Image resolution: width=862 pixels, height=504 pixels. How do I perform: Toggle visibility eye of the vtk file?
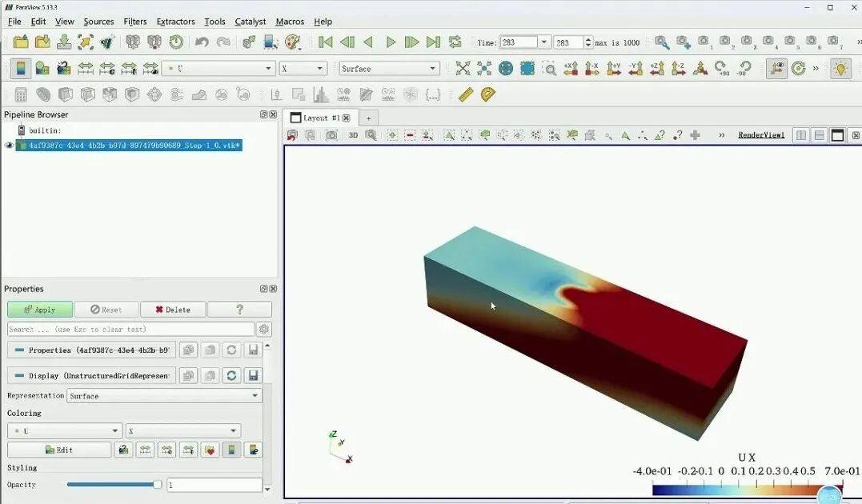coord(9,145)
